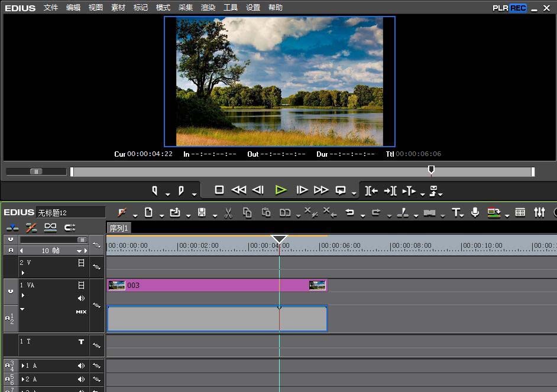Select the 序列1 sequence tab
Screen dimensions: 557x392
119,228
